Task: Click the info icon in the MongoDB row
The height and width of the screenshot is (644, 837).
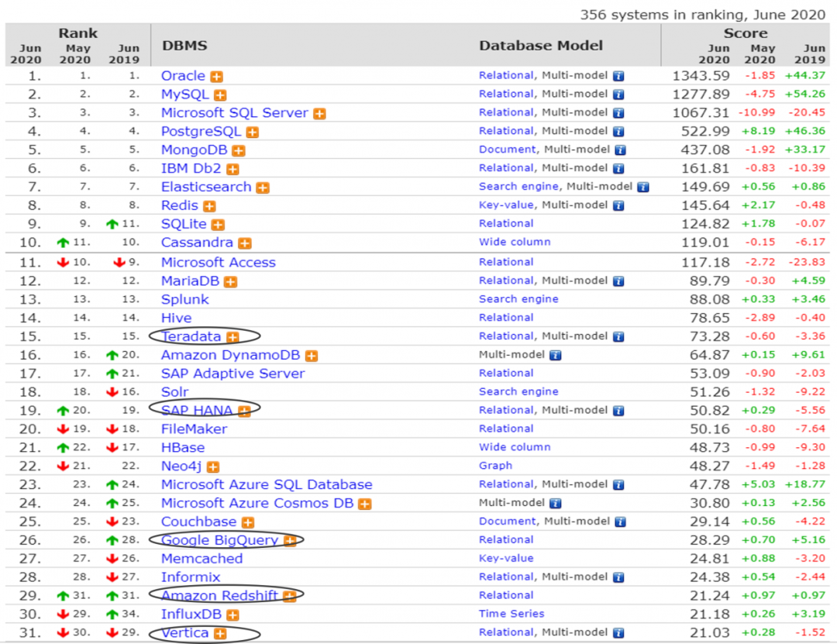Action: point(620,150)
